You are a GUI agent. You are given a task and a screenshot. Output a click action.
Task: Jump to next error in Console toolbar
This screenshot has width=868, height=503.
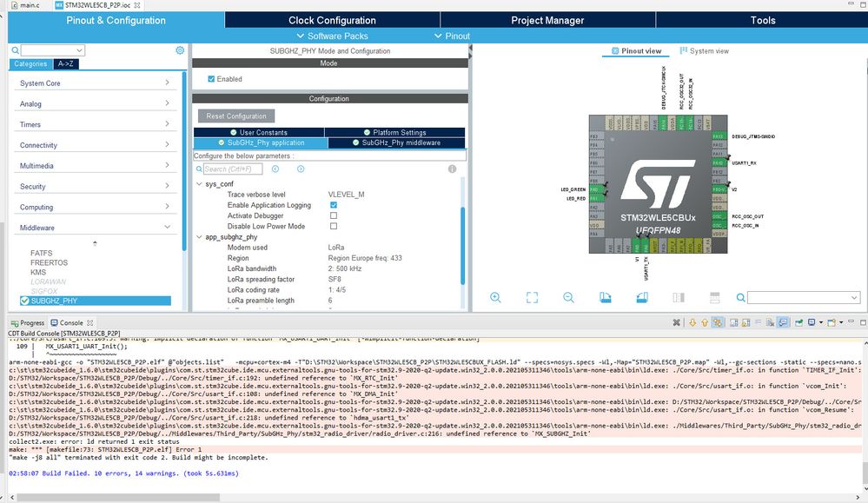click(692, 322)
